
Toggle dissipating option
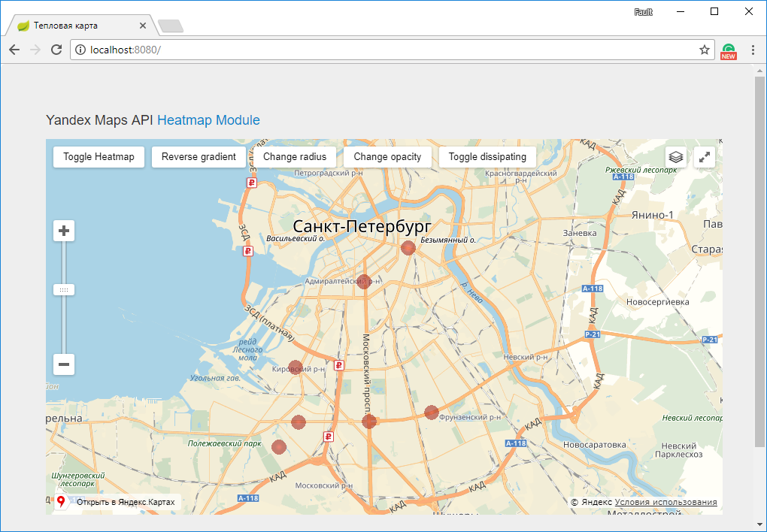point(487,157)
